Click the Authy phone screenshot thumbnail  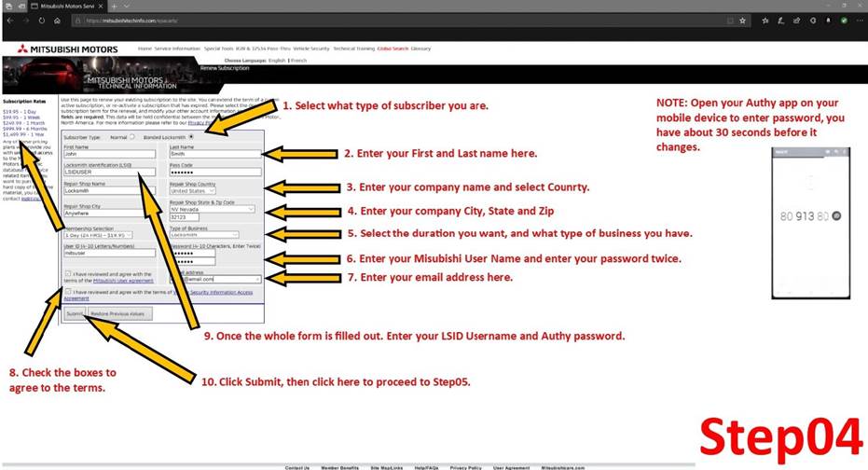(x=810, y=223)
